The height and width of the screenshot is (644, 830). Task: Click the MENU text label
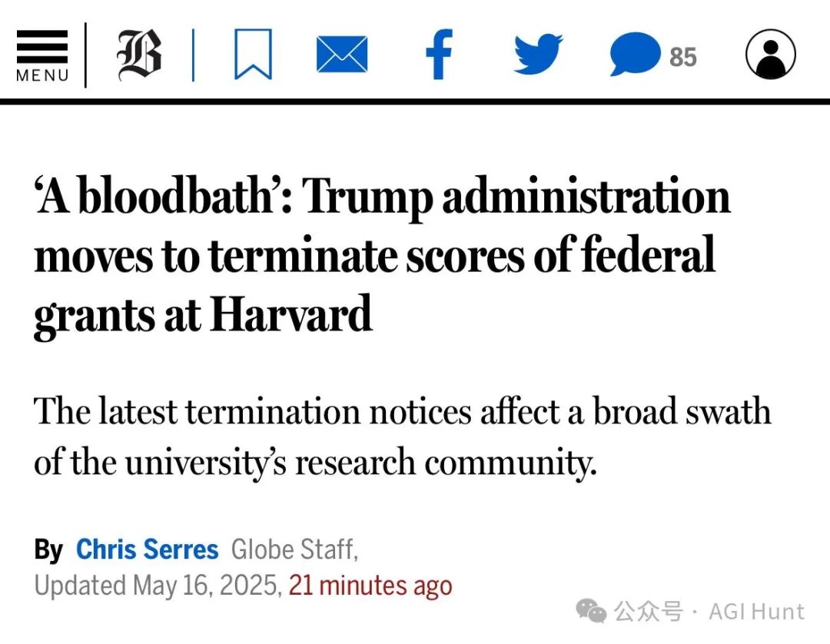[x=42, y=75]
